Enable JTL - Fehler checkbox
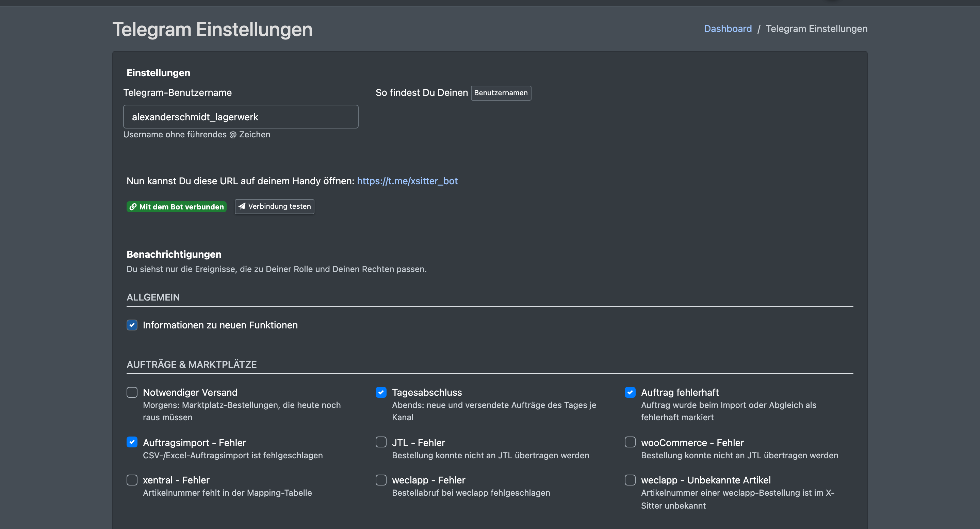Image resolution: width=980 pixels, height=529 pixels. (381, 442)
